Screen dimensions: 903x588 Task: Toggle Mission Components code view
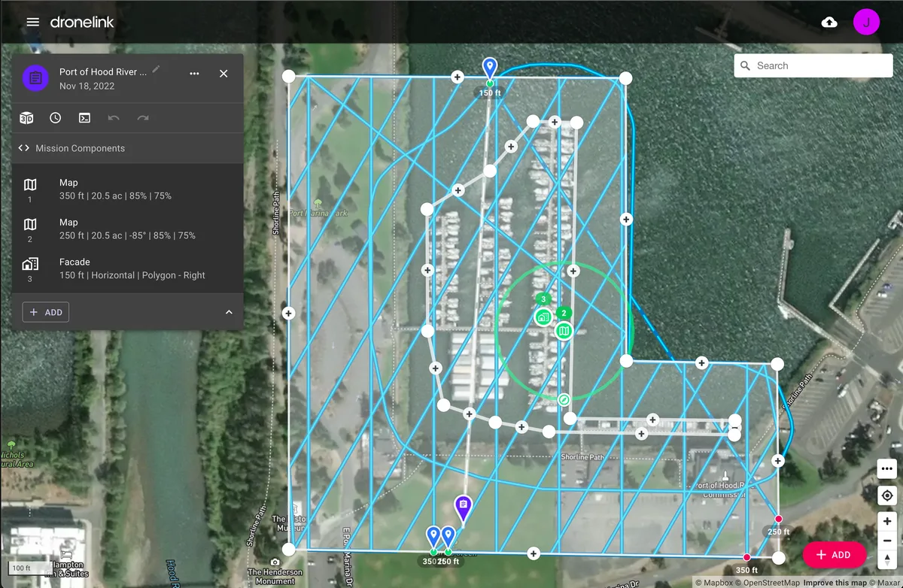tap(23, 148)
